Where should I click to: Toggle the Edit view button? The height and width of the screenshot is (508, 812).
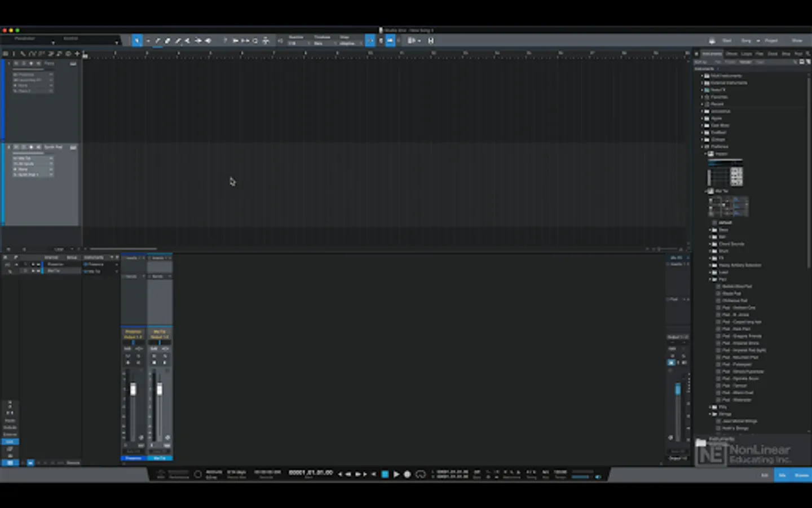point(765,475)
